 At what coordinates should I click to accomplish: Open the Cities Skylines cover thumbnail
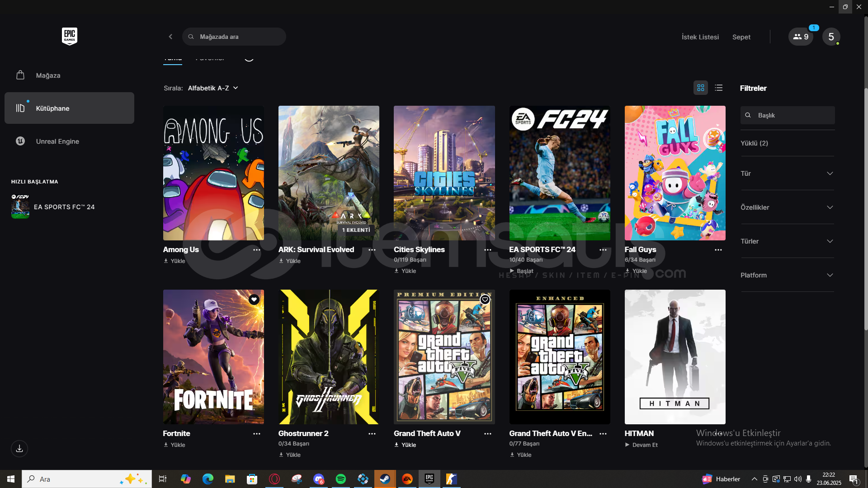pyautogui.click(x=444, y=173)
